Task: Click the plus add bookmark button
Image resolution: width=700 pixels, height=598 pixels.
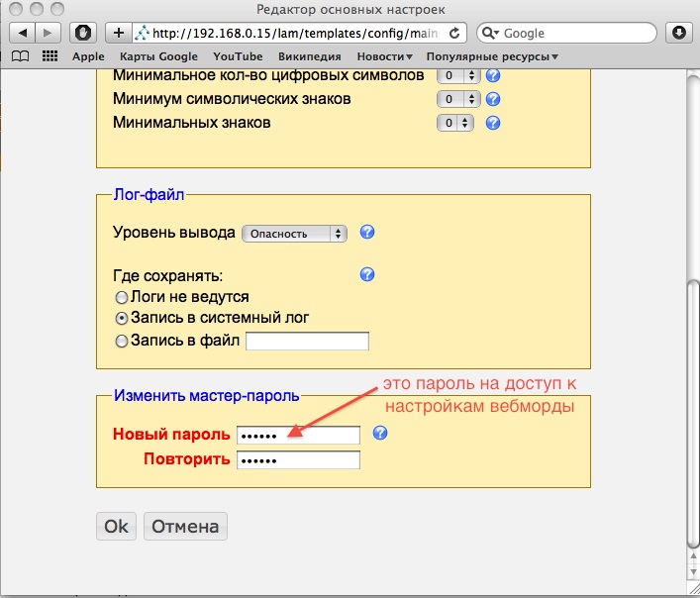Action: point(117,33)
